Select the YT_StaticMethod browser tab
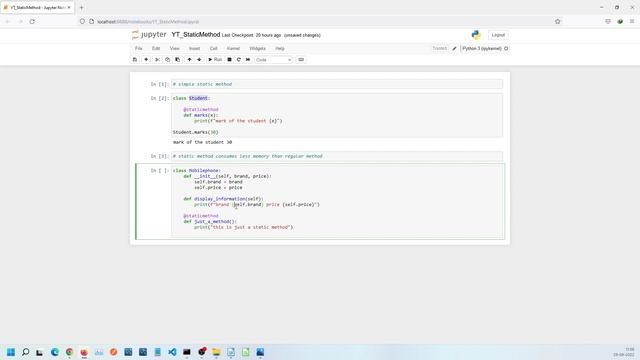 37,7
